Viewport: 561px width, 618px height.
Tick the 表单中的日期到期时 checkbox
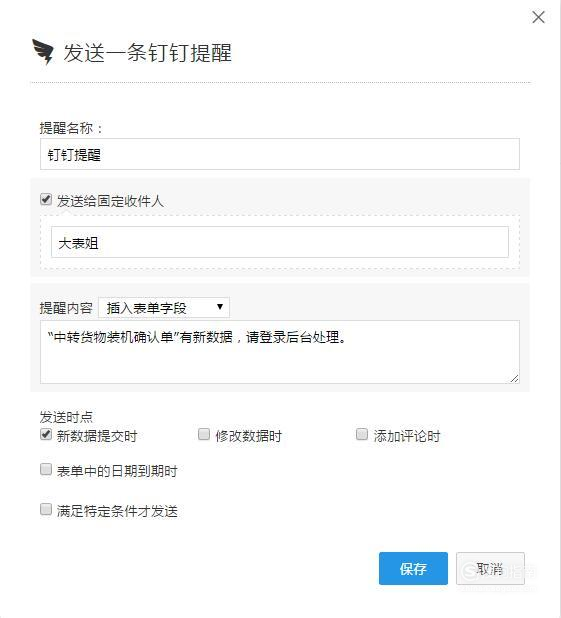(x=46, y=469)
